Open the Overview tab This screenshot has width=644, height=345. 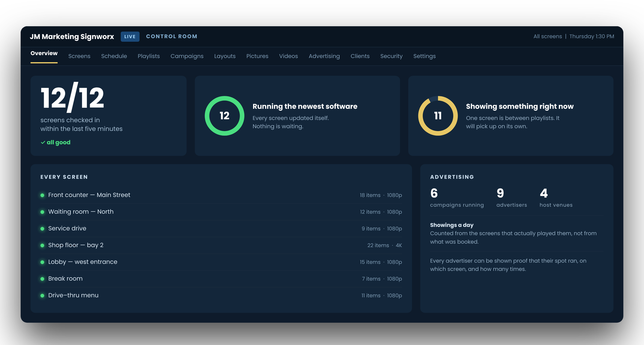click(44, 53)
